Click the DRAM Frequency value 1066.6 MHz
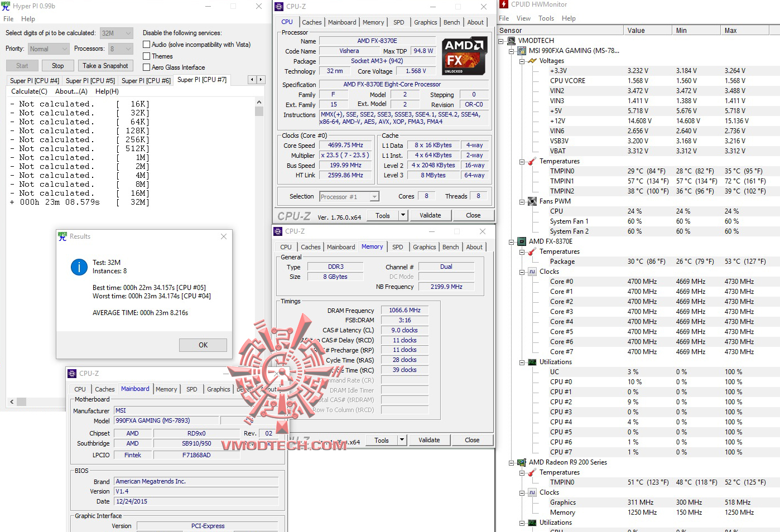This screenshot has height=532, width=780. (x=405, y=310)
